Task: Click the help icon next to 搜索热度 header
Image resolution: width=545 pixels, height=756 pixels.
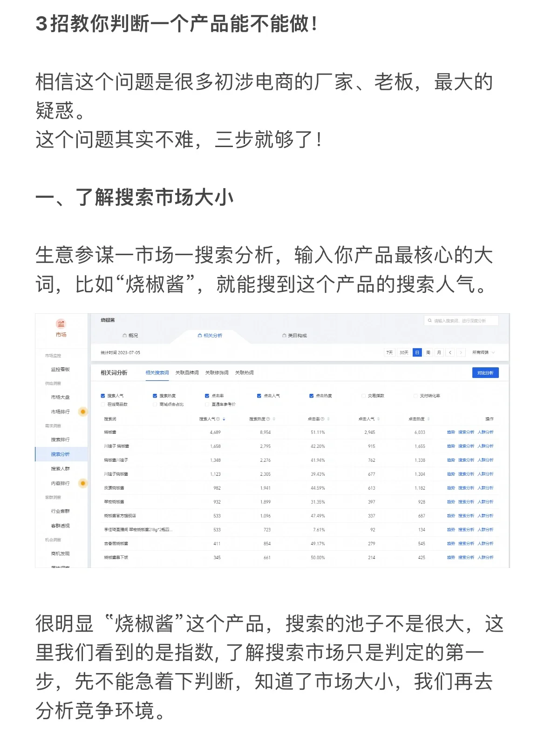Action: click(x=268, y=419)
